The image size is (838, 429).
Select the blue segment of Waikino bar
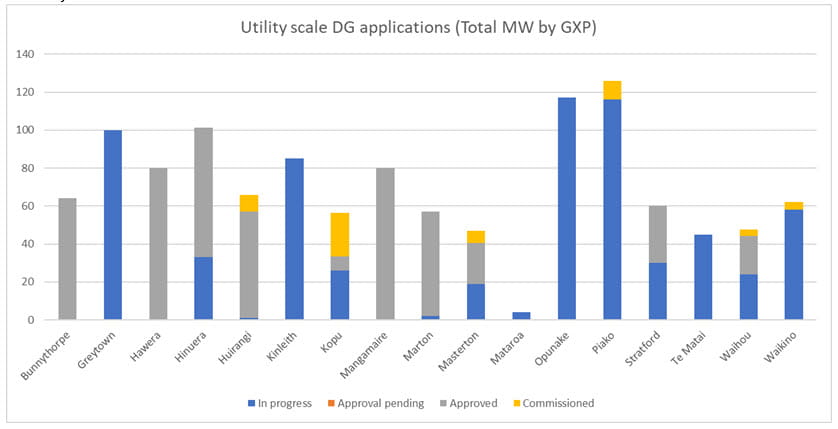click(x=794, y=264)
